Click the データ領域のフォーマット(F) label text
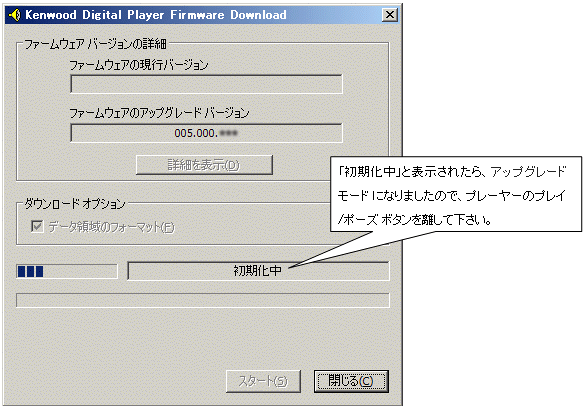The width and height of the screenshot is (585, 409). coord(111,227)
